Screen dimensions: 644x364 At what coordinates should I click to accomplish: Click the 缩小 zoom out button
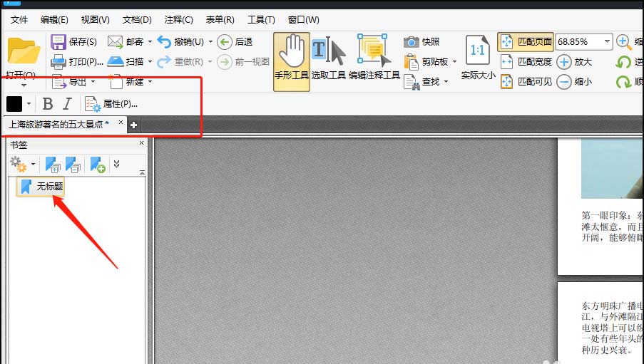575,82
